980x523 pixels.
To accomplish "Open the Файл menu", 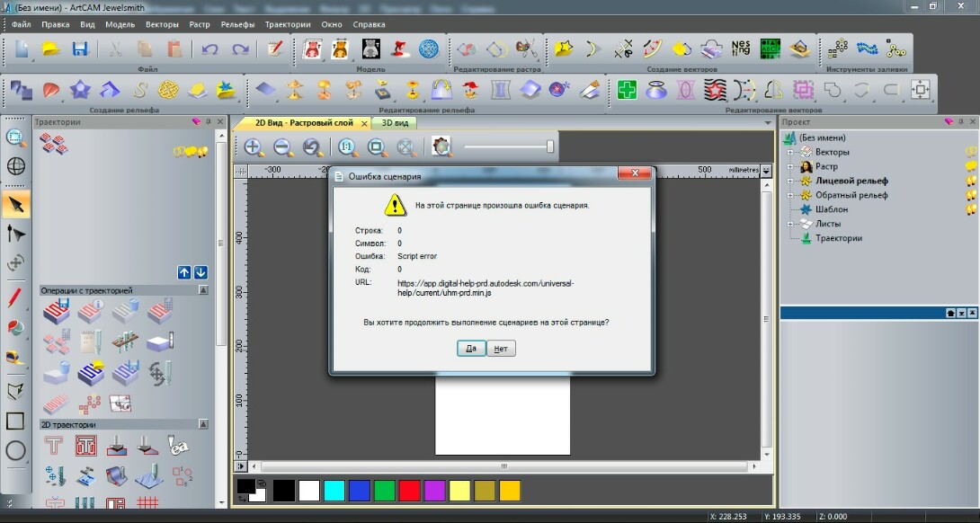I will 22,24.
